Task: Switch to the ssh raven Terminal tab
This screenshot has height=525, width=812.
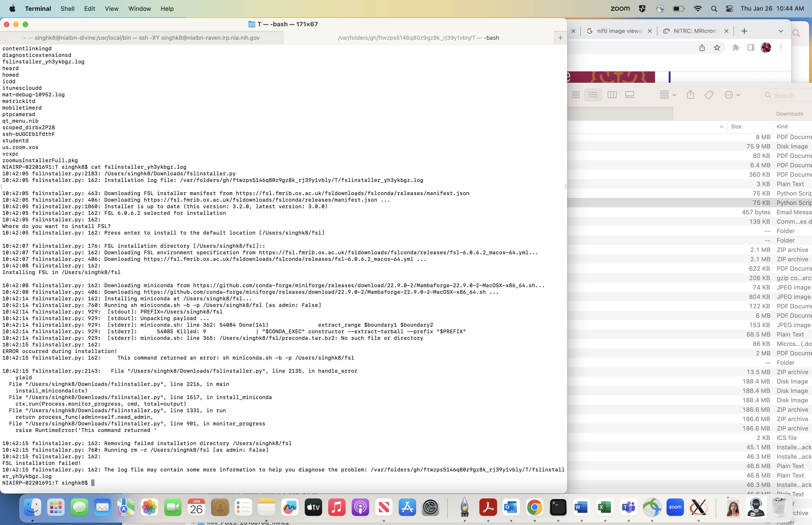Action: click(x=141, y=38)
